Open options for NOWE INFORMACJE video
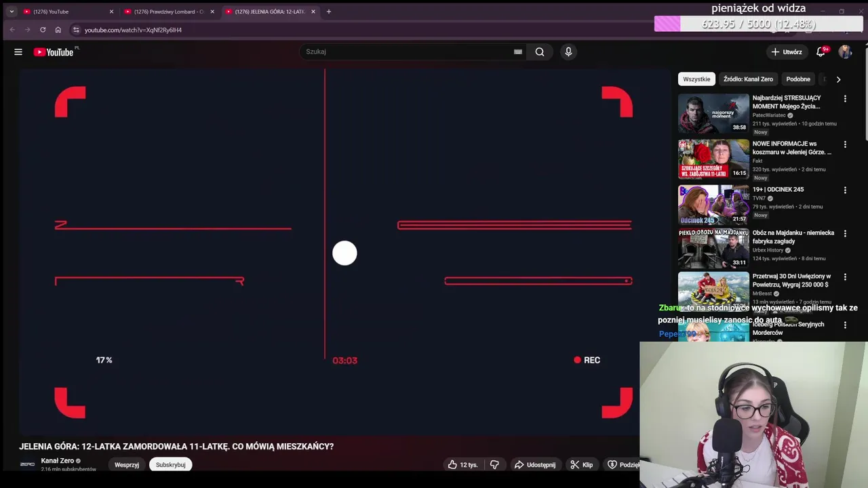The height and width of the screenshot is (488, 868). 845,144
